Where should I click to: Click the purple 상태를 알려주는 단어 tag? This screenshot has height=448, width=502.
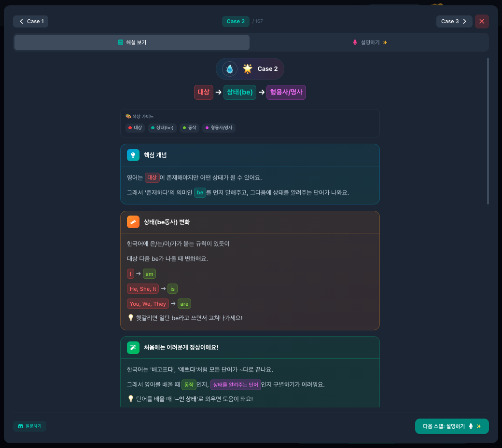click(x=236, y=385)
